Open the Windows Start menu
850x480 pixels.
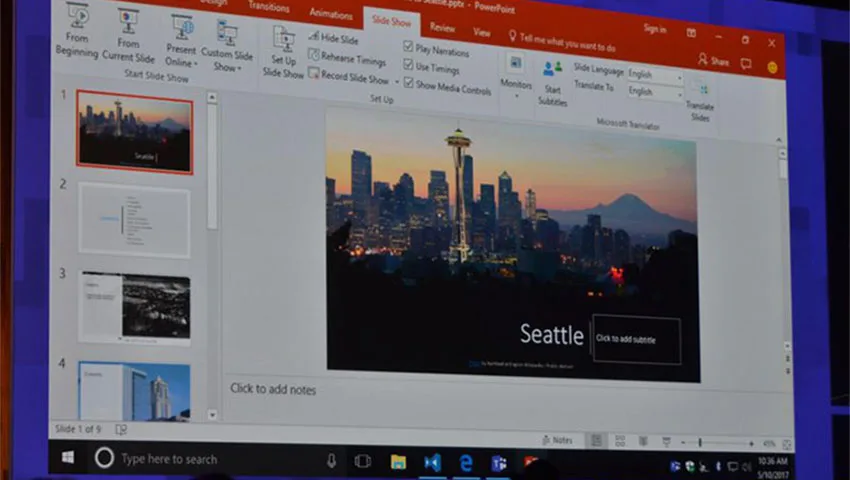[68, 457]
